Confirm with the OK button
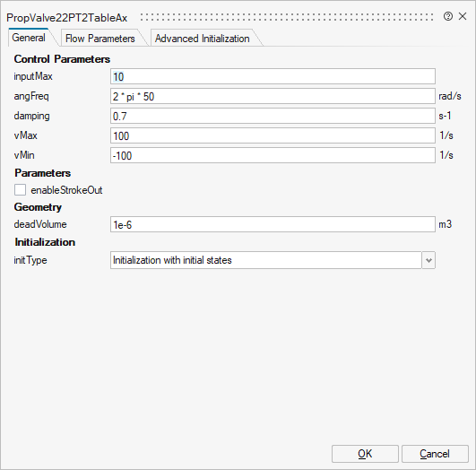The width and height of the screenshot is (476, 470). click(365, 454)
